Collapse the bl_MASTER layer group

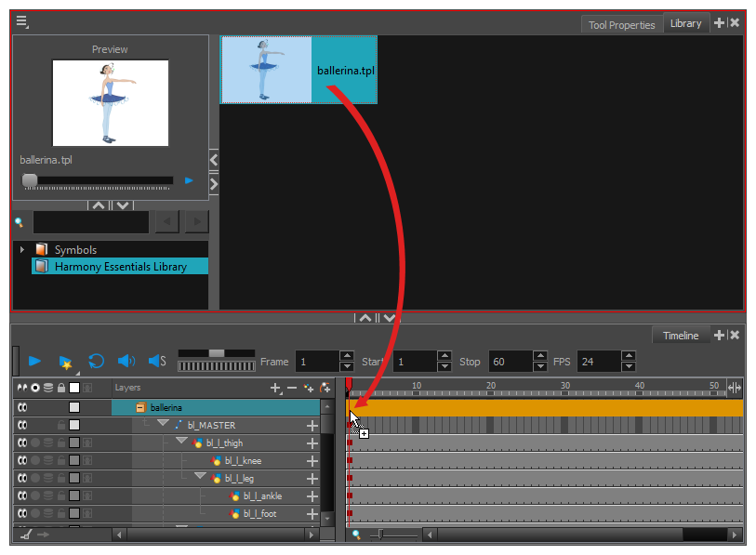[163, 424]
